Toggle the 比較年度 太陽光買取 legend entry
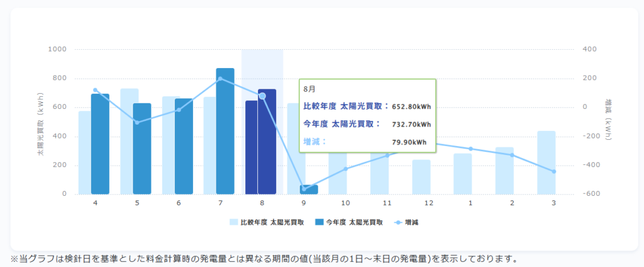644x267 pixels. tap(267, 222)
